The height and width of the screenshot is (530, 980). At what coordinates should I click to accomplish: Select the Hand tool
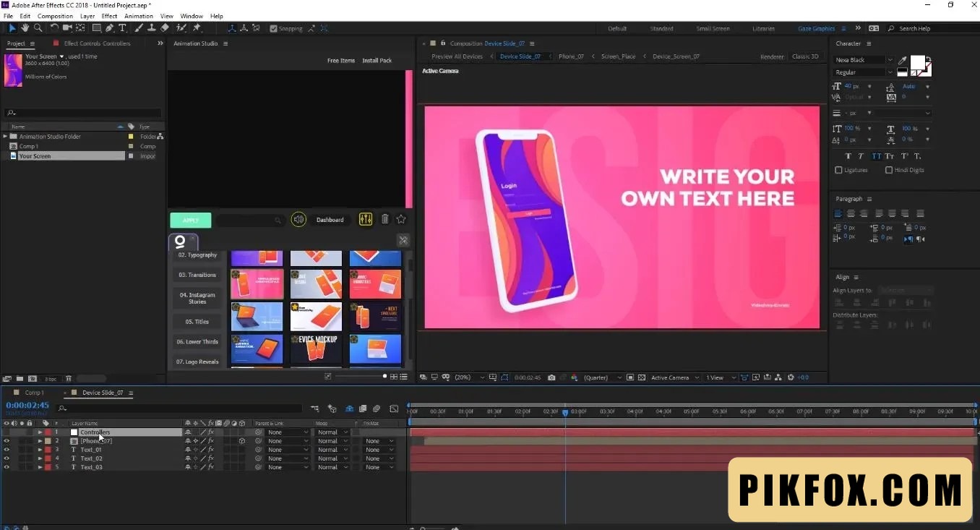[25, 28]
